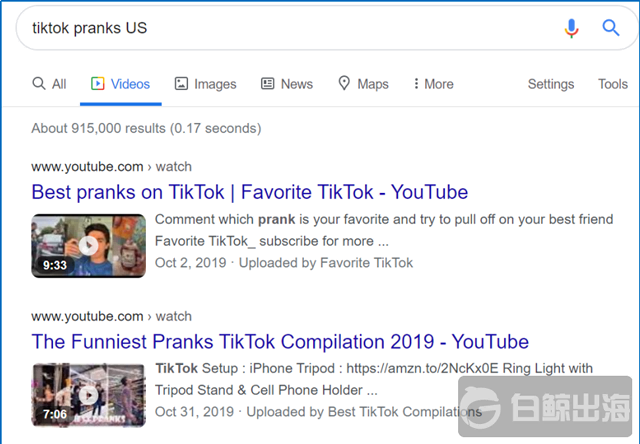Switch to the Images tab

coord(215,84)
